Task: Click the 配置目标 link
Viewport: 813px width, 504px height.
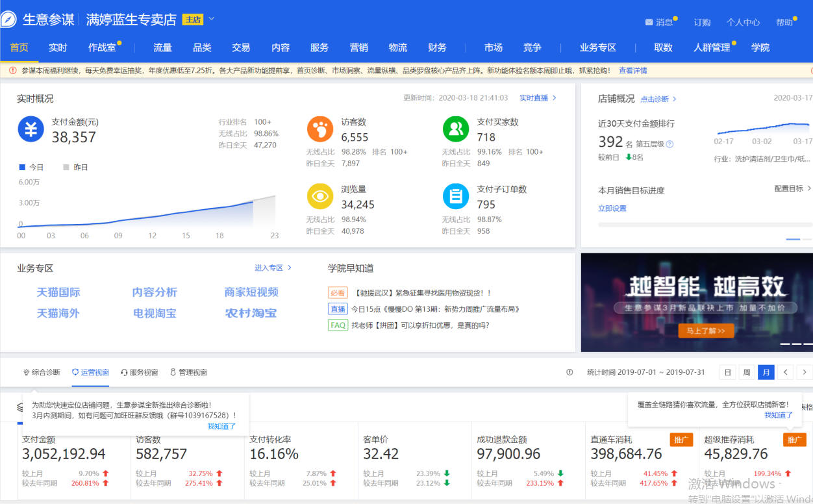Action: [x=793, y=188]
